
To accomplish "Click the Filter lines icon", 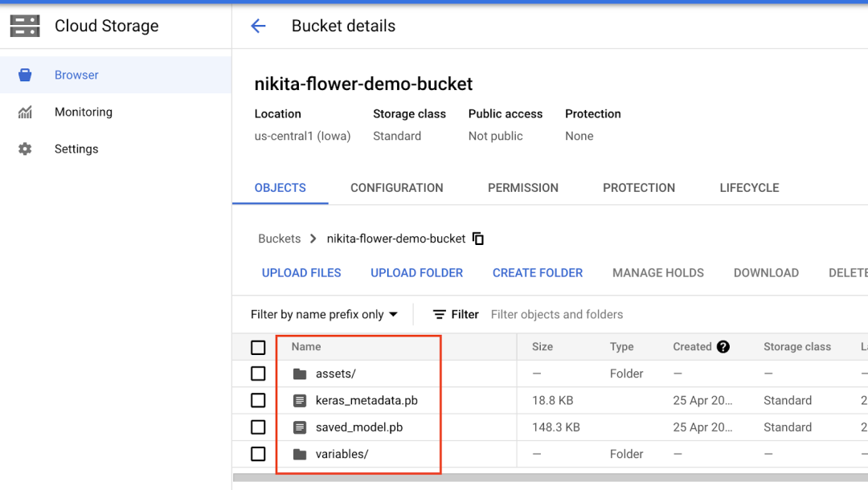I will click(440, 314).
